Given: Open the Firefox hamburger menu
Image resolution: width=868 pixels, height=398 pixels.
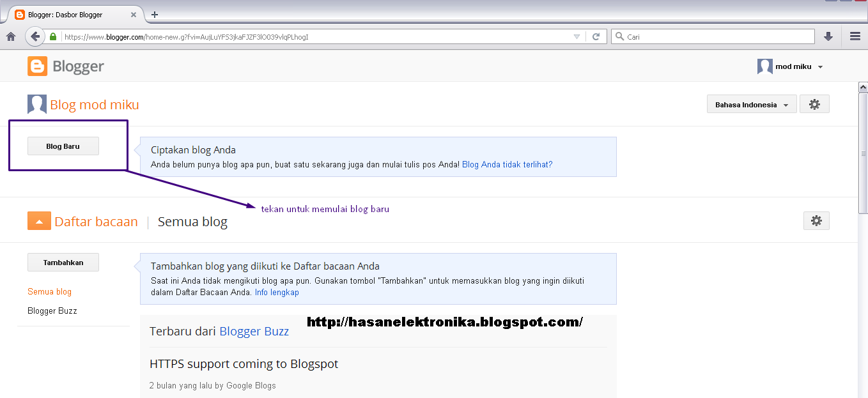Looking at the screenshot, I should coord(855,37).
